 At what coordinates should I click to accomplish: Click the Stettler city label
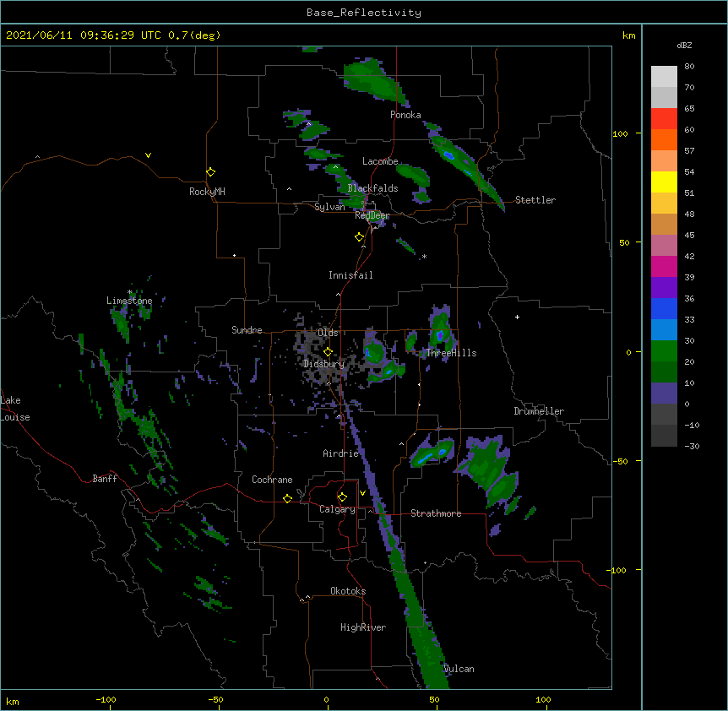click(535, 200)
